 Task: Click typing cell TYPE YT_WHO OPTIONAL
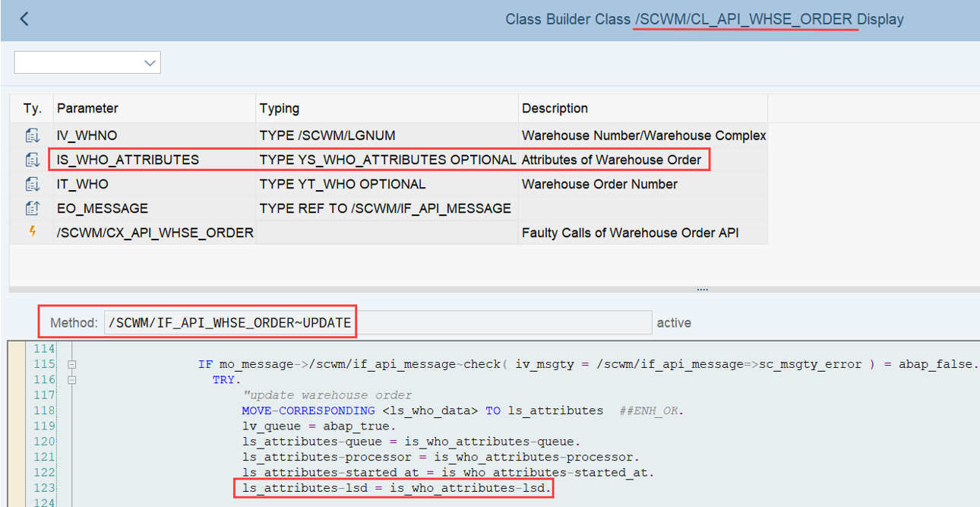(387, 184)
